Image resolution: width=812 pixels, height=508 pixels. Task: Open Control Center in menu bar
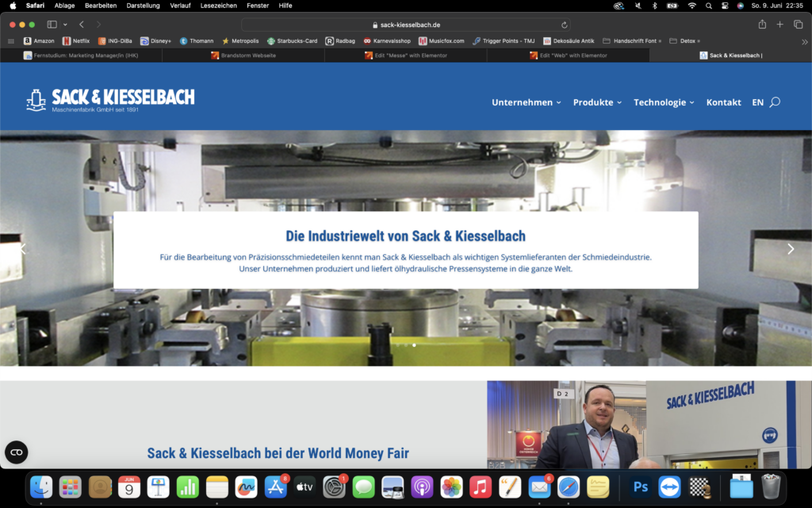coord(725,6)
